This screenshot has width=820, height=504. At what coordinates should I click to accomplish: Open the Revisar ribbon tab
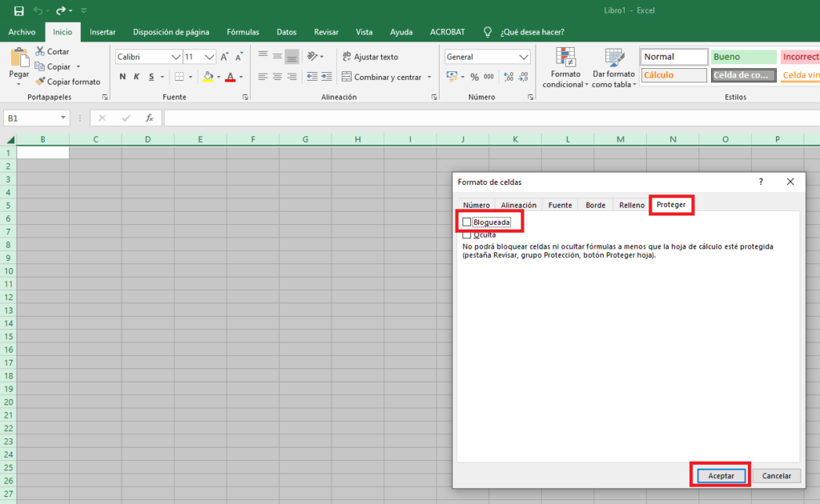[x=326, y=32]
